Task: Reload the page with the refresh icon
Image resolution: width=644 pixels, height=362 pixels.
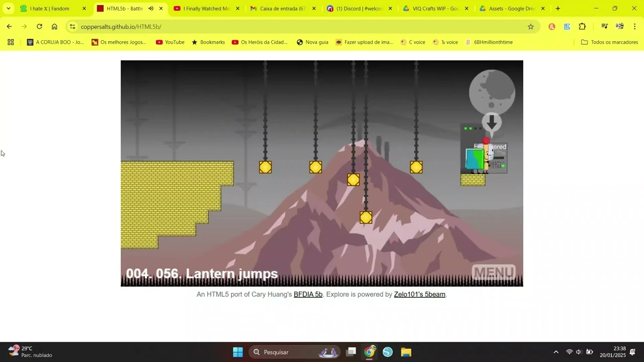Action: coord(39,27)
